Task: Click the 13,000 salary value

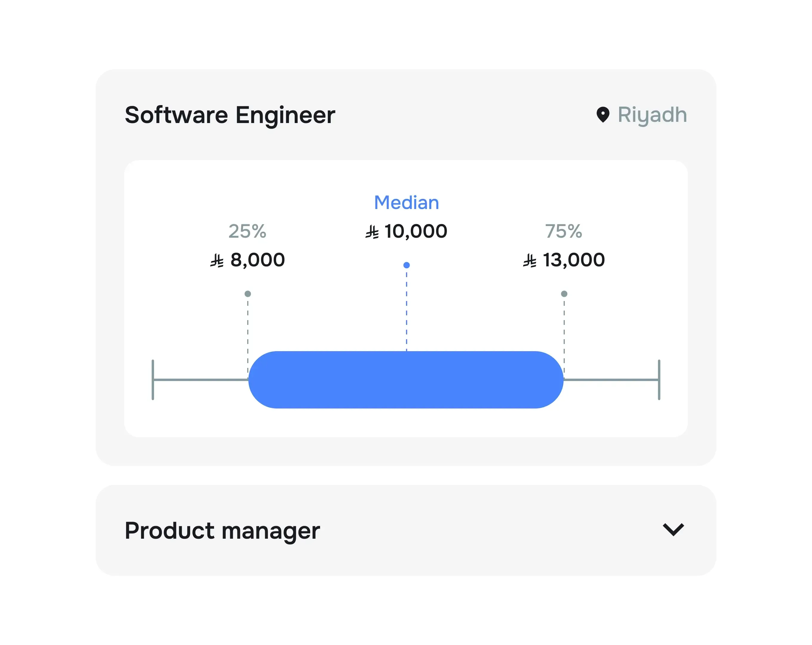Action: 573,260
